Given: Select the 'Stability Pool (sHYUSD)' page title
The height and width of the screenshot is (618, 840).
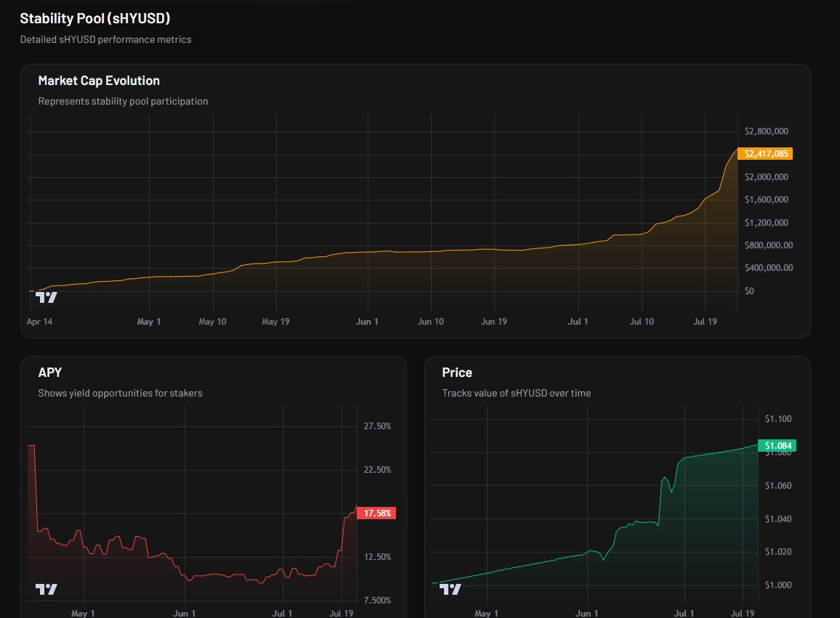Looking at the screenshot, I should point(94,18).
